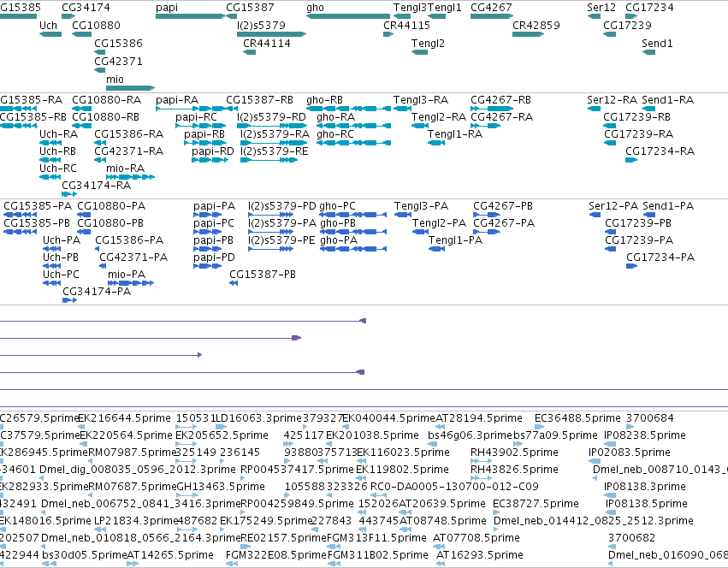Select transcript mio-RA

tap(126, 169)
